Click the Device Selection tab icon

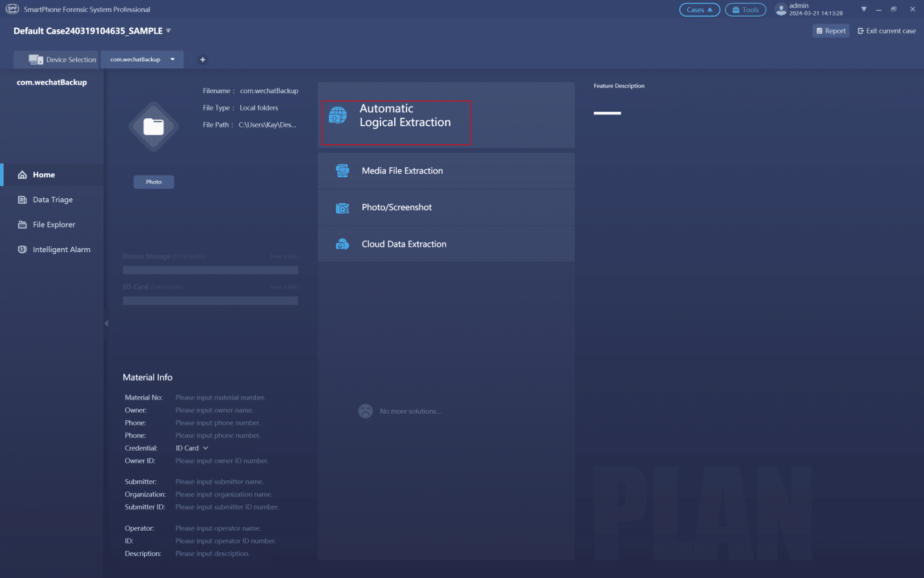coord(36,59)
